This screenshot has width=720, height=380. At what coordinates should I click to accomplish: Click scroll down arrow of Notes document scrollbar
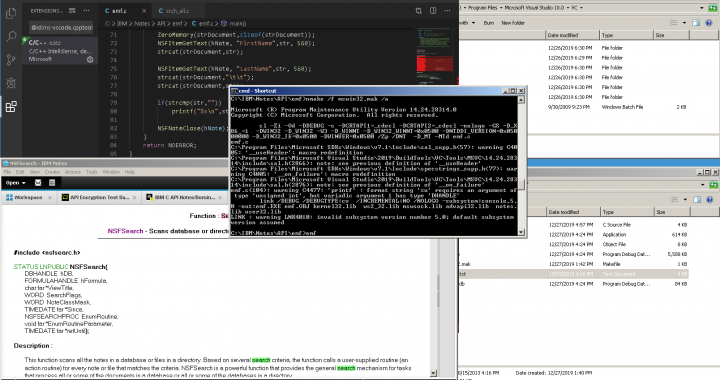click(433, 373)
